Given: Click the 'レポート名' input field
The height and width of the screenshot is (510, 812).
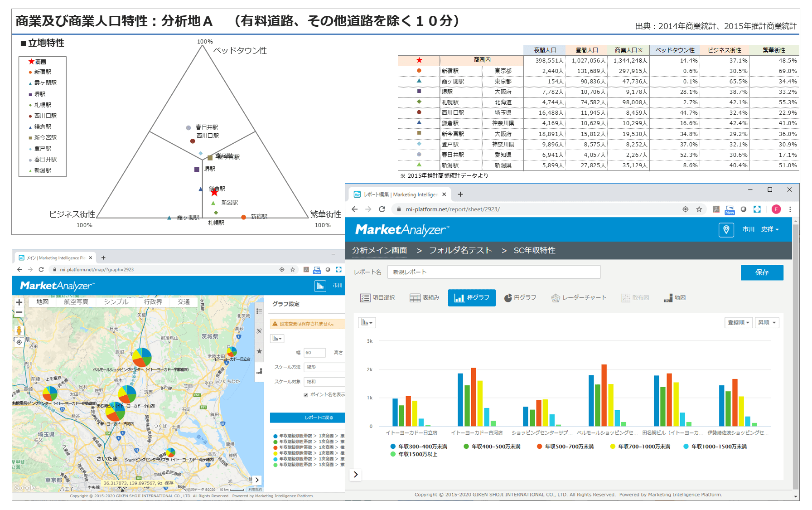Looking at the screenshot, I should [494, 272].
